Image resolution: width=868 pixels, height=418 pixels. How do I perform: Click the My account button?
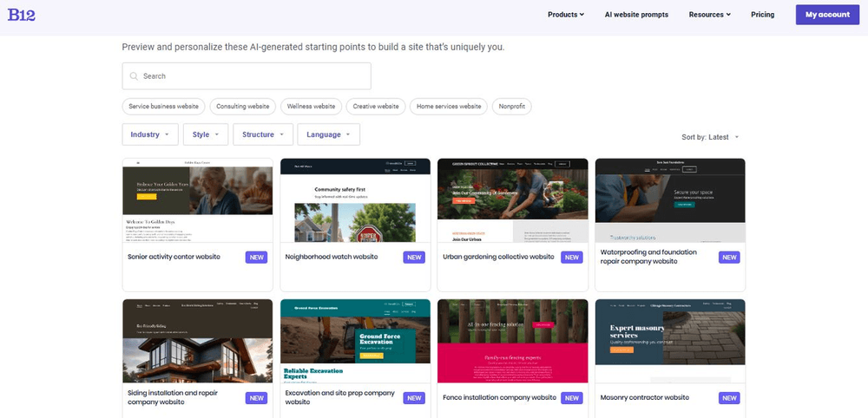pyautogui.click(x=827, y=15)
